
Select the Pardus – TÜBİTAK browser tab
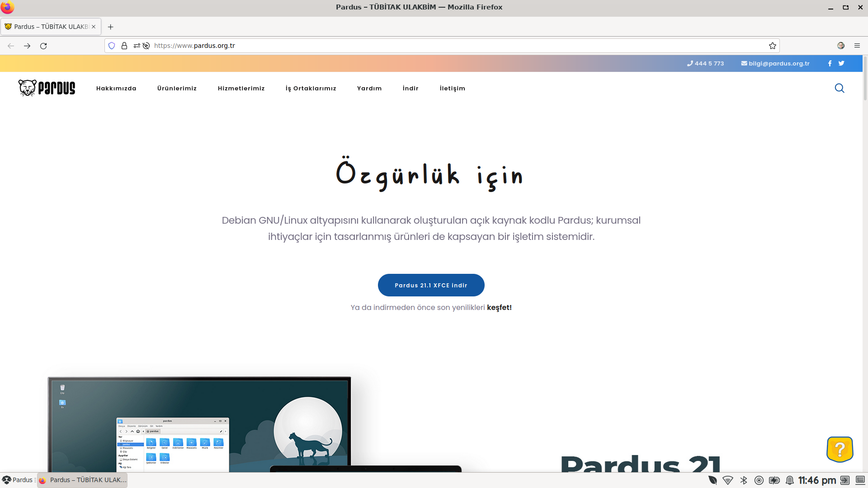51,27
